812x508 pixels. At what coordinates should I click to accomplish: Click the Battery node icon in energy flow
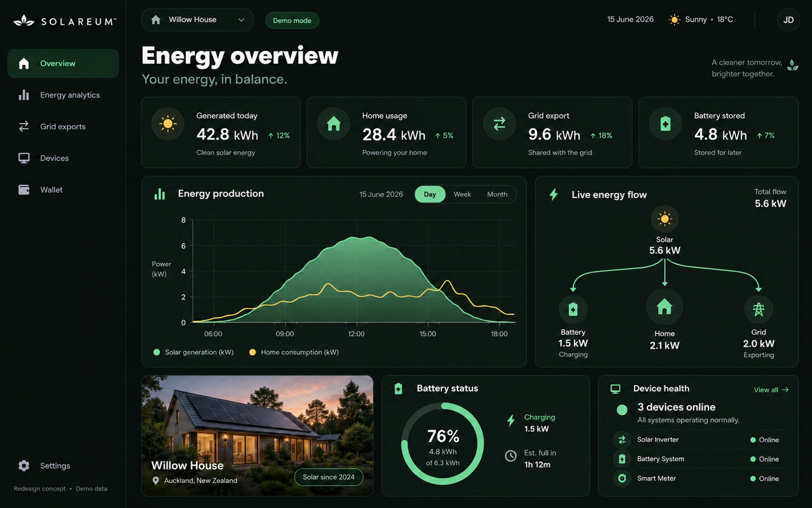pos(573,310)
